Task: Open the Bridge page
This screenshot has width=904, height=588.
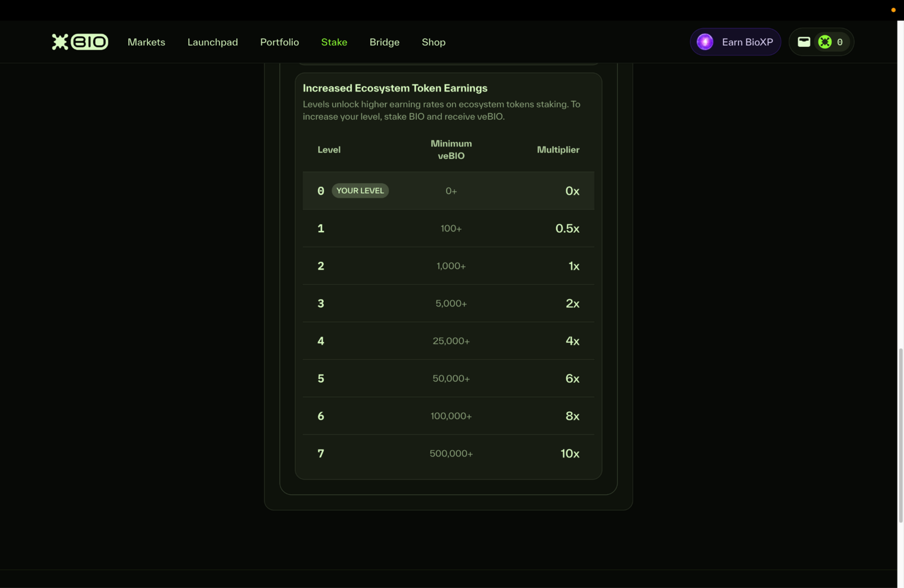Action: point(384,42)
